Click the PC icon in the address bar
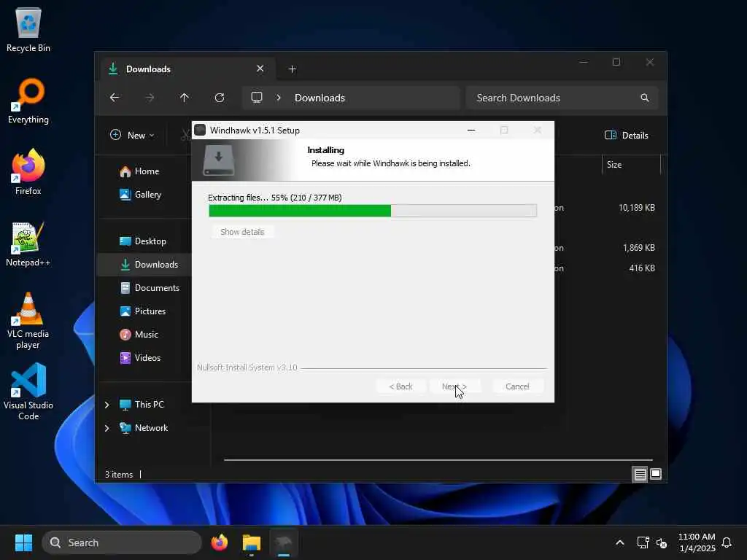The image size is (747, 560). [x=257, y=98]
